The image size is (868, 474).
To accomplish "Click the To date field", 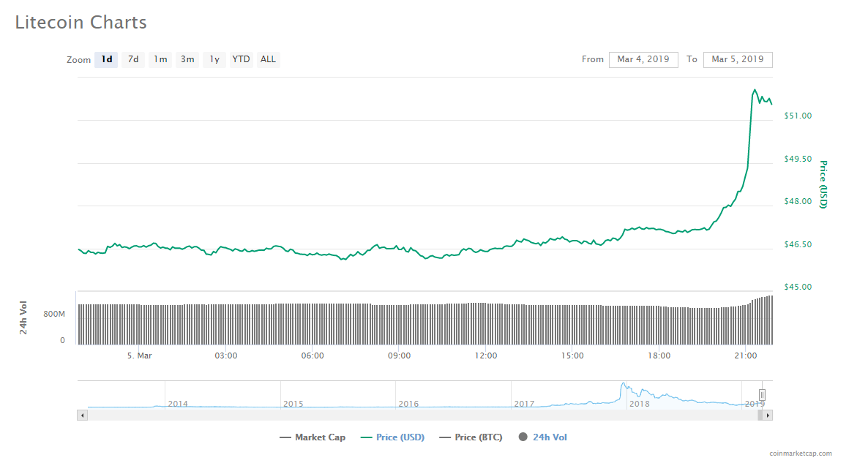I will 737,59.
